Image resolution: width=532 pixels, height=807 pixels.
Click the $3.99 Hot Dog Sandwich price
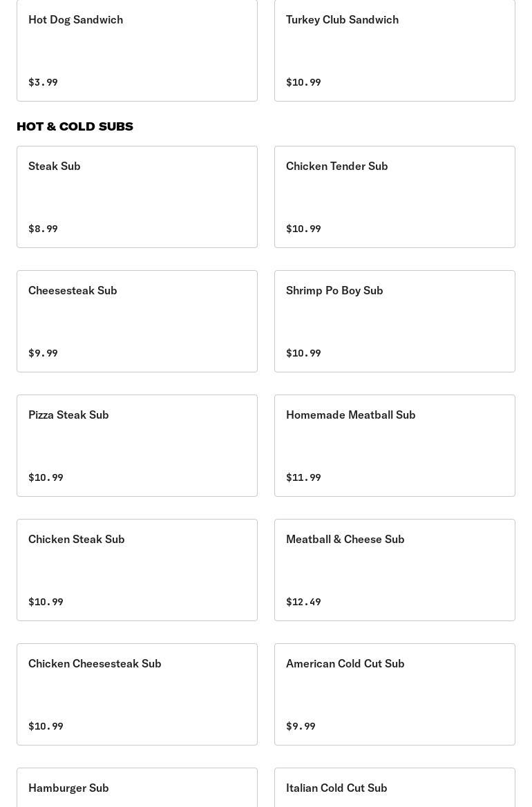point(43,82)
